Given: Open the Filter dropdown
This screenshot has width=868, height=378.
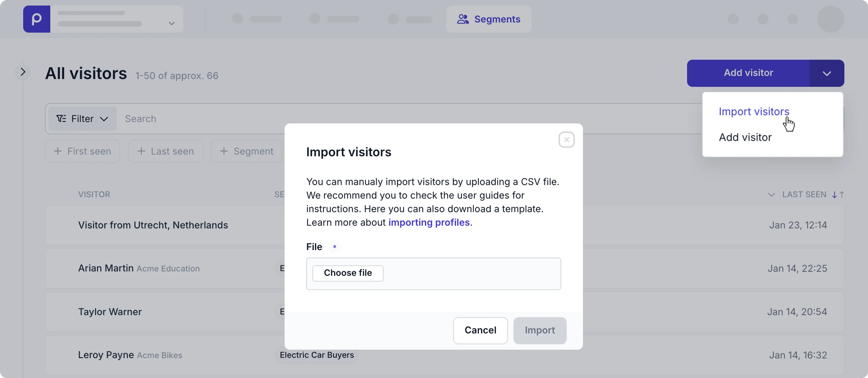Looking at the screenshot, I should point(82,119).
